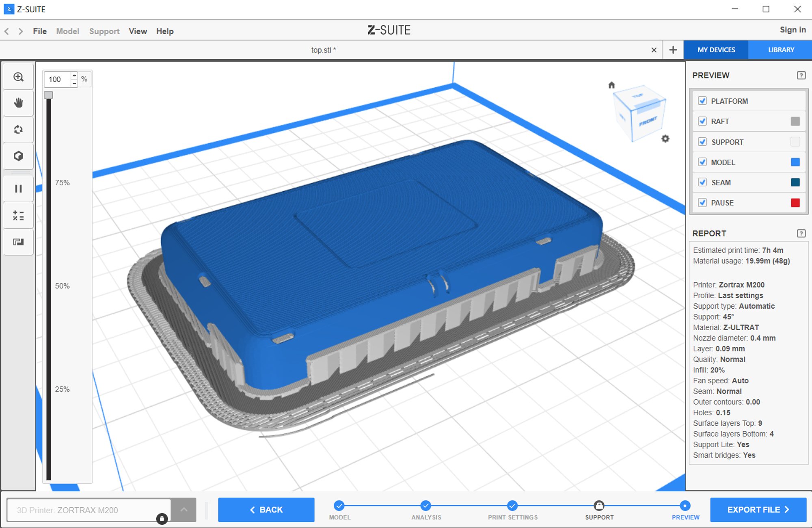Uncheck the SUPPORT visibility checkbox
Viewport: 812px width, 528px height.
pos(702,142)
